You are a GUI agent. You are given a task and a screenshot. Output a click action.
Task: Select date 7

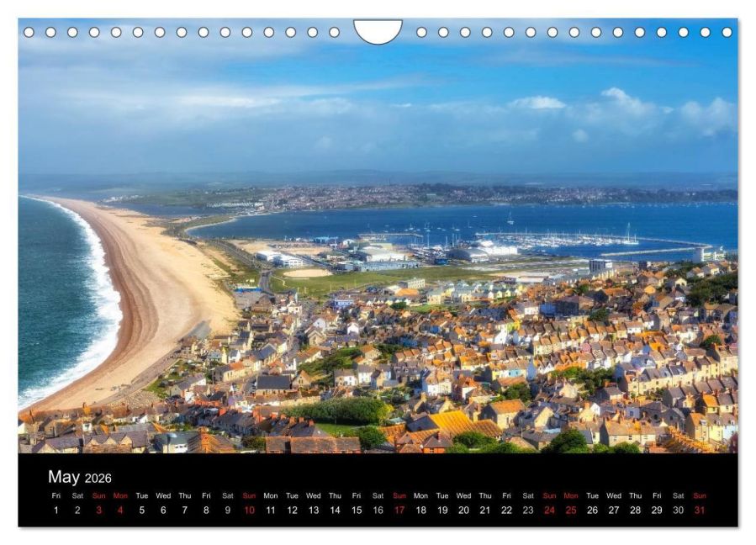tap(185, 511)
